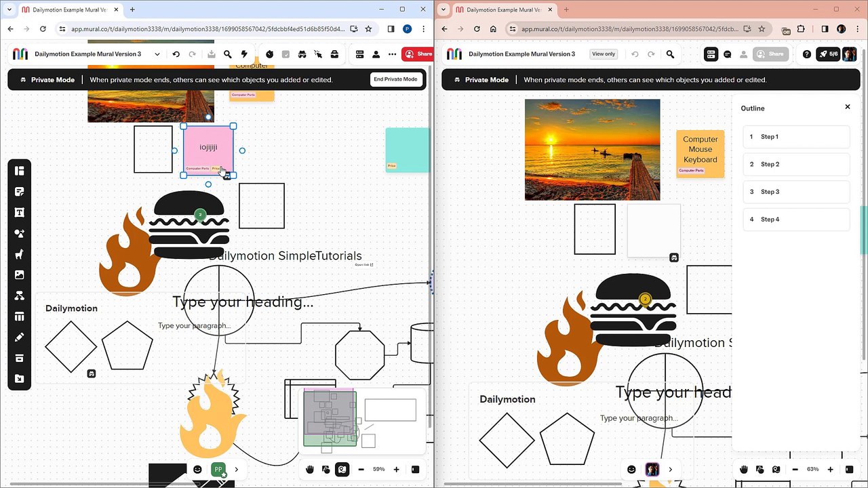Select Step 2 in the Outline
The height and width of the screenshot is (488, 868).
pyautogui.click(x=796, y=164)
